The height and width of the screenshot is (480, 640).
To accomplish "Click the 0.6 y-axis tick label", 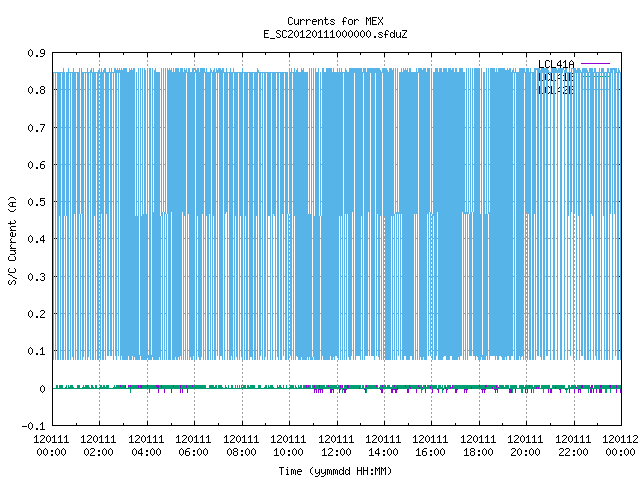I will 37,165.
